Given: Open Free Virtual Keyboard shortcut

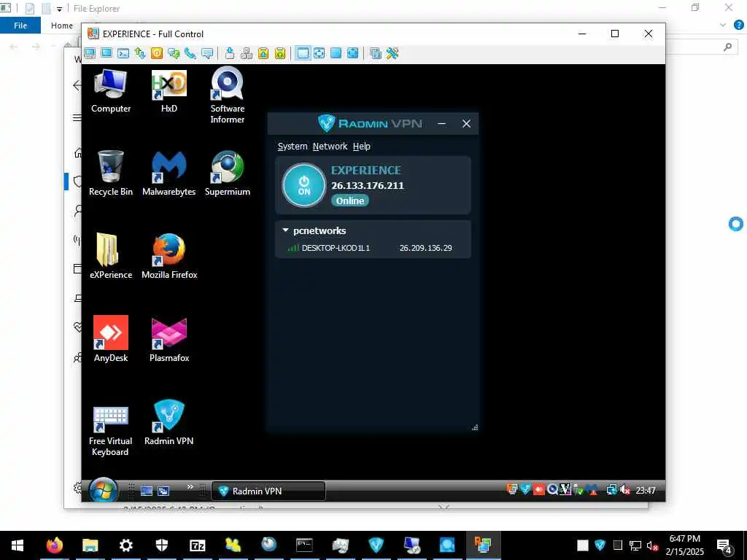Looking at the screenshot, I should pyautogui.click(x=110, y=431).
